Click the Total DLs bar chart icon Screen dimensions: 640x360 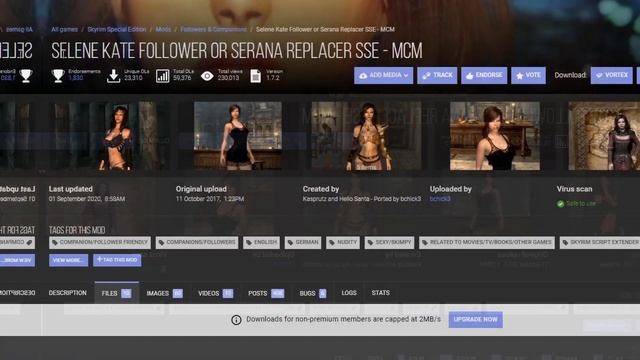point(162,76)
